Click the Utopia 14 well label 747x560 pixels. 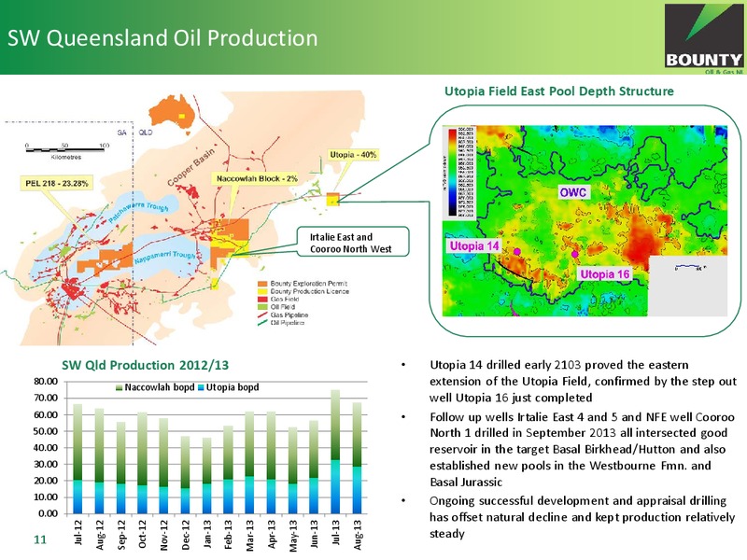point(474,245)
